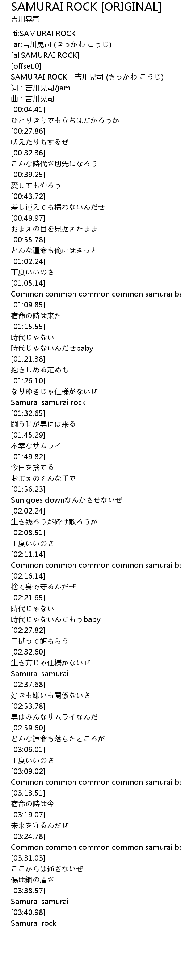This screenshot has width=181, height=980.
Task: Click the SAMURAI ROCK [ORIGINAL] title
Action: click(86, 7)
